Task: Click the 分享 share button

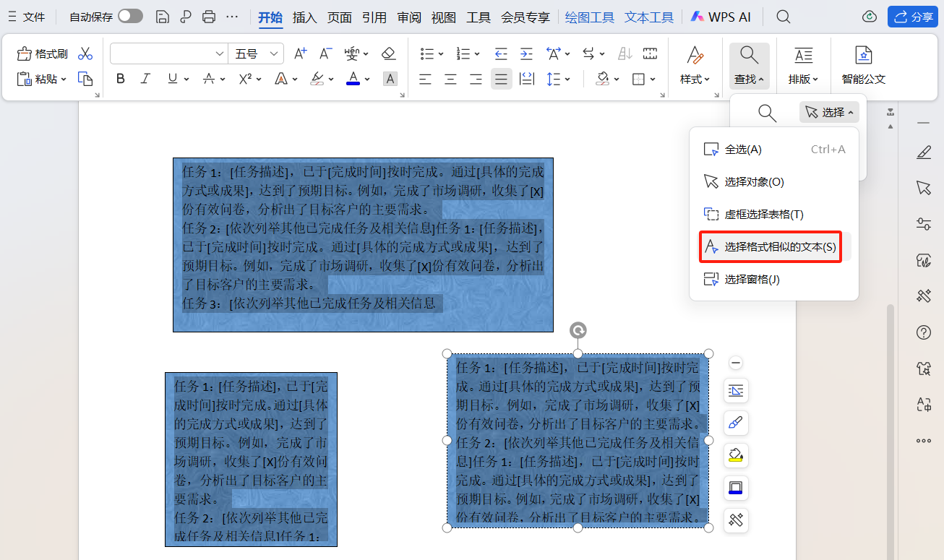Action: click(912, 16)
